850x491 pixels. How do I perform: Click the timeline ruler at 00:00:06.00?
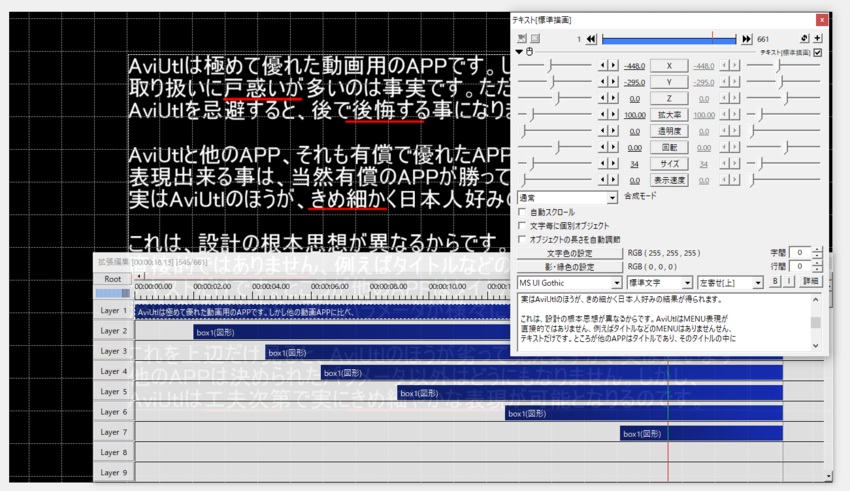[x=330, y=286]
